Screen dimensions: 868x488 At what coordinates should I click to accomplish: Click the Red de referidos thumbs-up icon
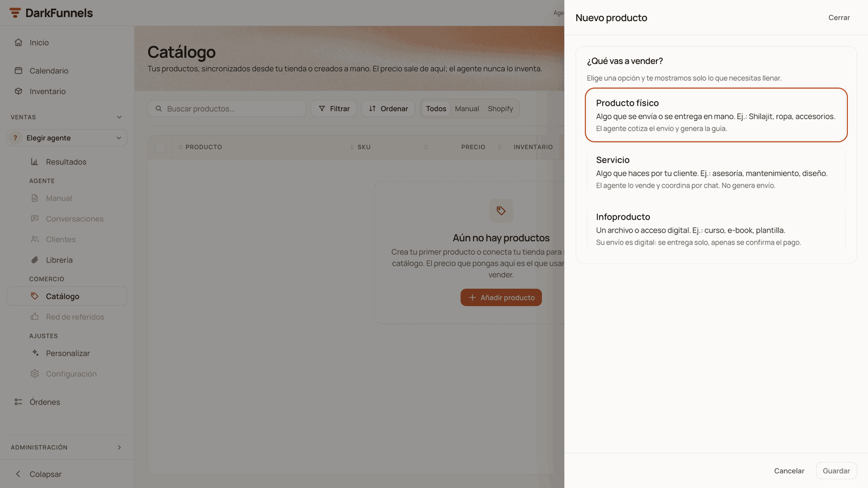point(35,317)
